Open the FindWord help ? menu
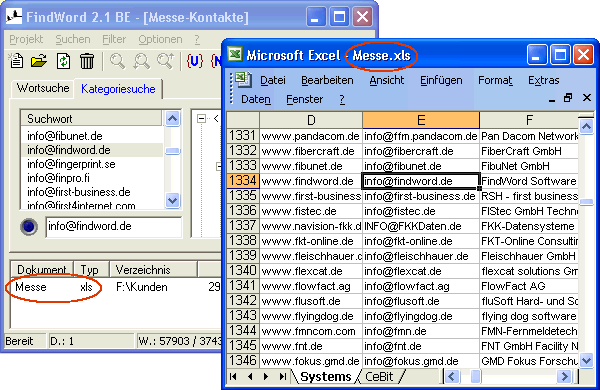 [197, 39]
